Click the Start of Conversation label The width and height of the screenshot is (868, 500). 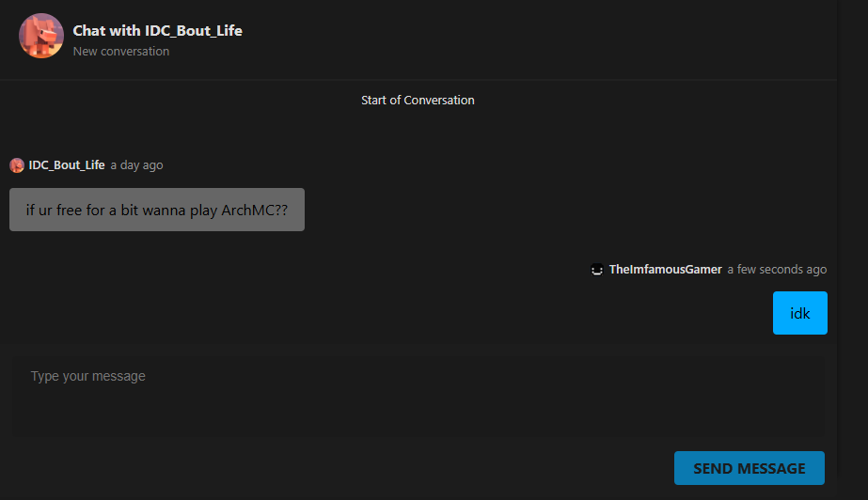pos(418,101)
